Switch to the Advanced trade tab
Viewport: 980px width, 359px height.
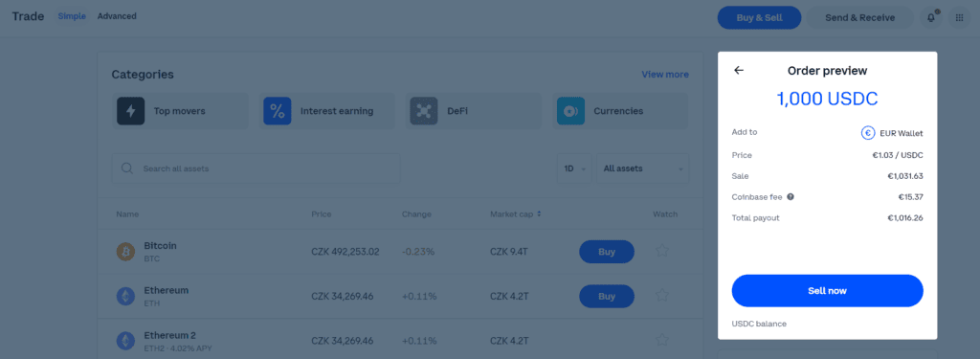(117, 16)
